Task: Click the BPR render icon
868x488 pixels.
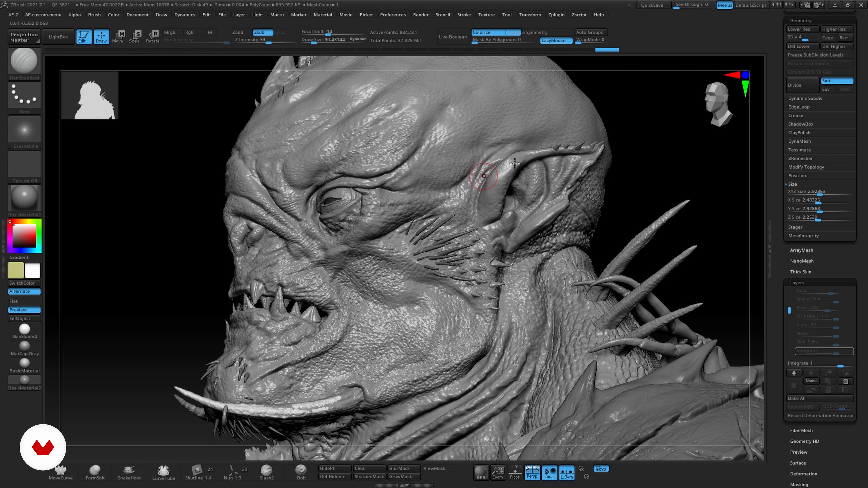Action: (481, 472)
